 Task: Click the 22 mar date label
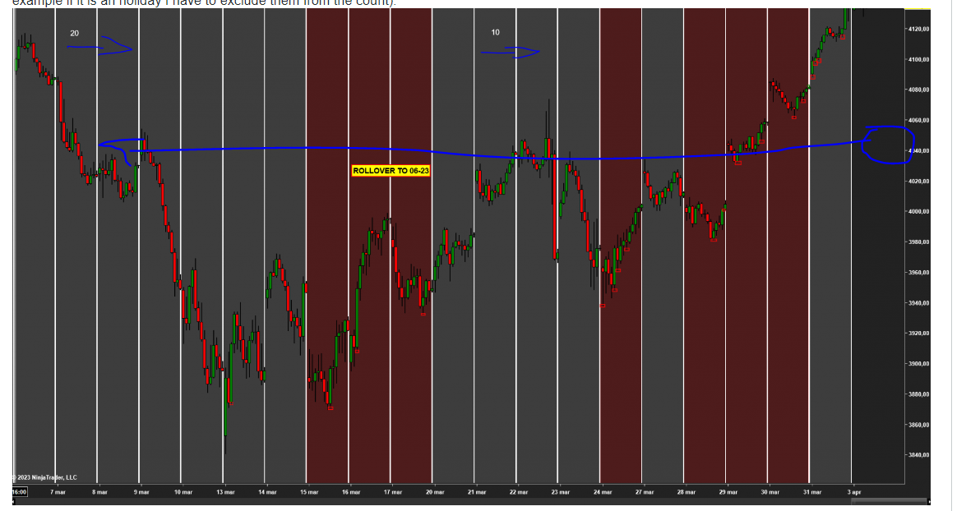click(x=519, y=492)
